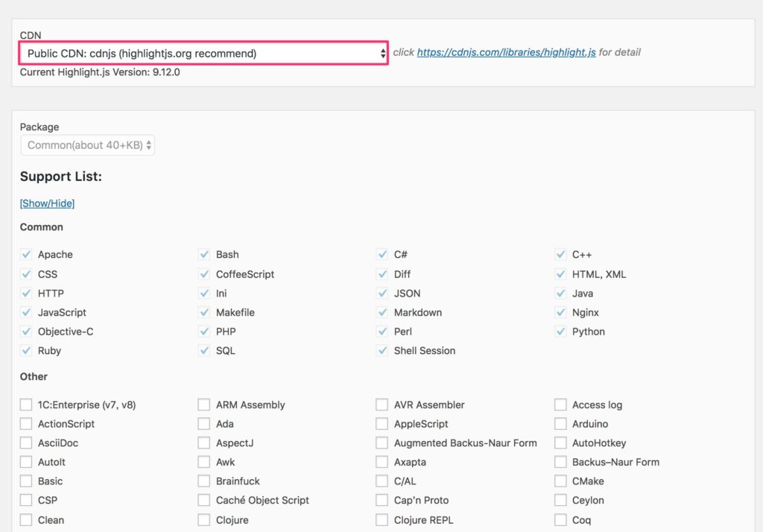Disable Apache syntax highlighting
This screenshot has height=532, width=763.
click(25, 254)
